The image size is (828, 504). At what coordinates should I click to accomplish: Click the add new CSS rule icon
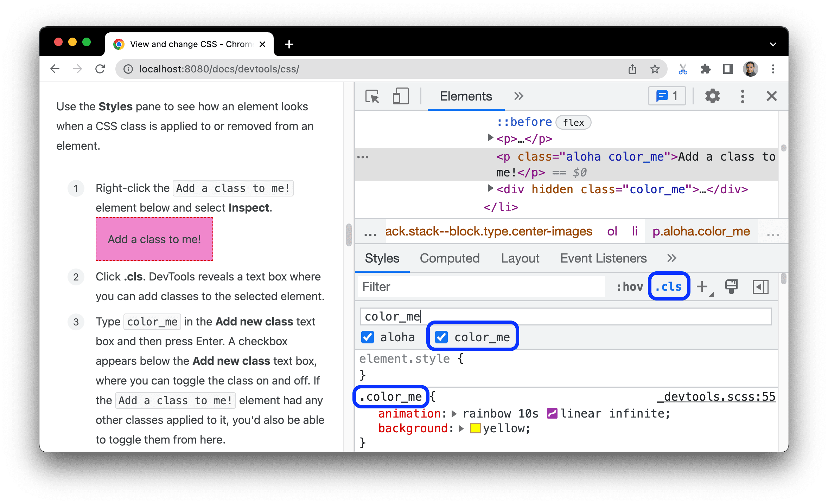(705, 286)
